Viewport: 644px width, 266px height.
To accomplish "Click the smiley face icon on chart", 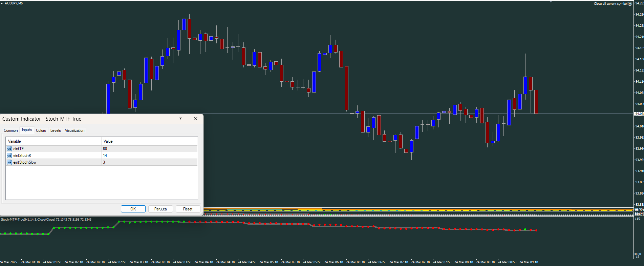I will pos(630,4).
